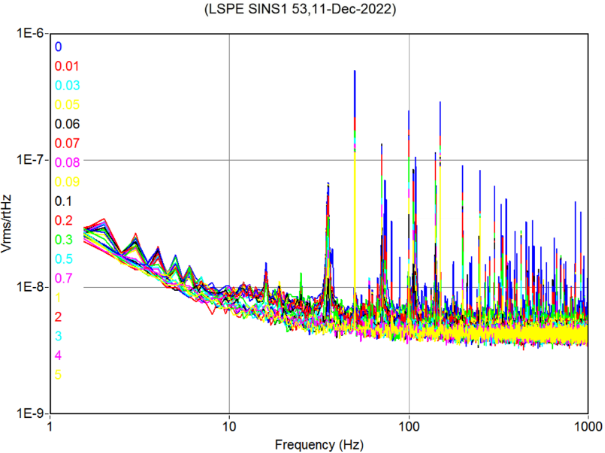Click the 1E-6 y-axis tick label
The image size is (605, 453).
pyautogui.click(x=28, y=34)
